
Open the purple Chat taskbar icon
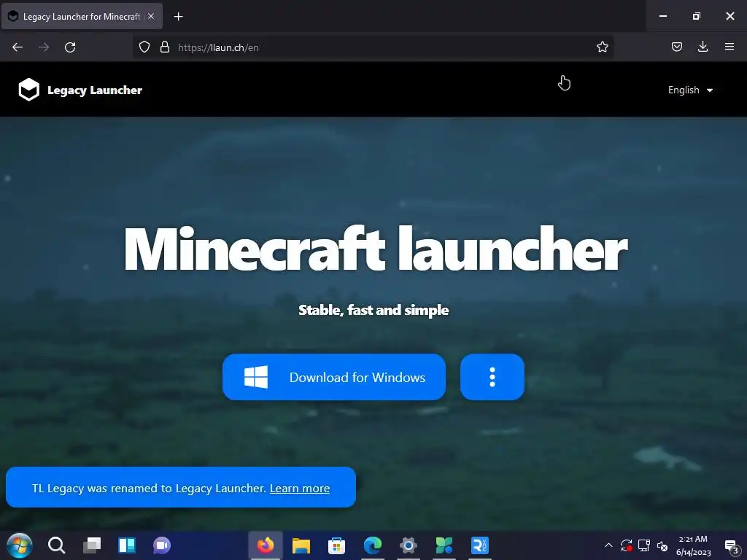(x=162, y=545)
